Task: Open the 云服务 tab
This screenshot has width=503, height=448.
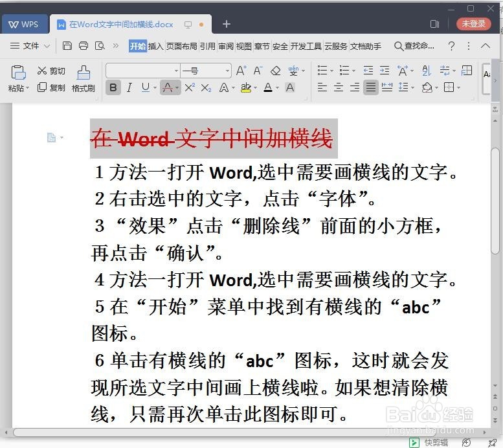Action: point(336,46)
